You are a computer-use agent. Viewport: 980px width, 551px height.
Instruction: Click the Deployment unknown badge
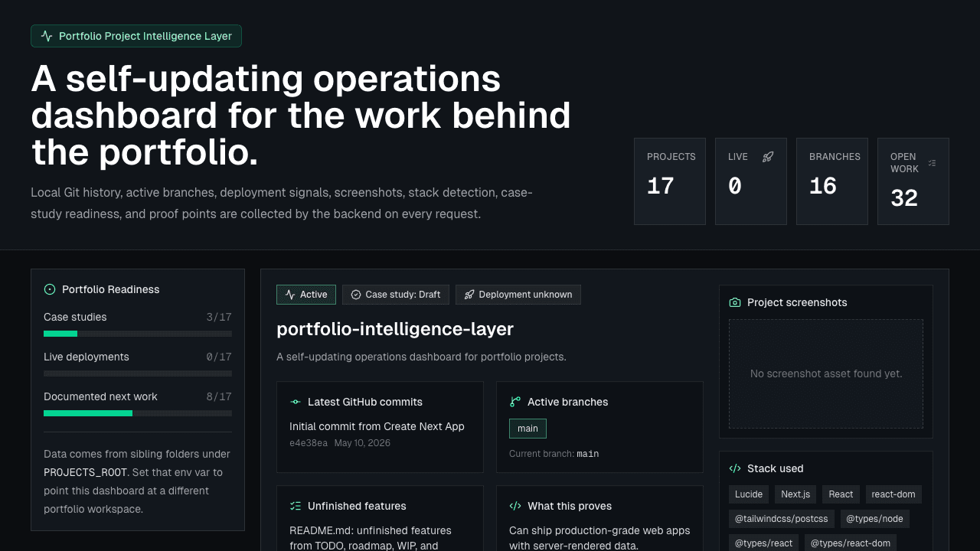518,295
